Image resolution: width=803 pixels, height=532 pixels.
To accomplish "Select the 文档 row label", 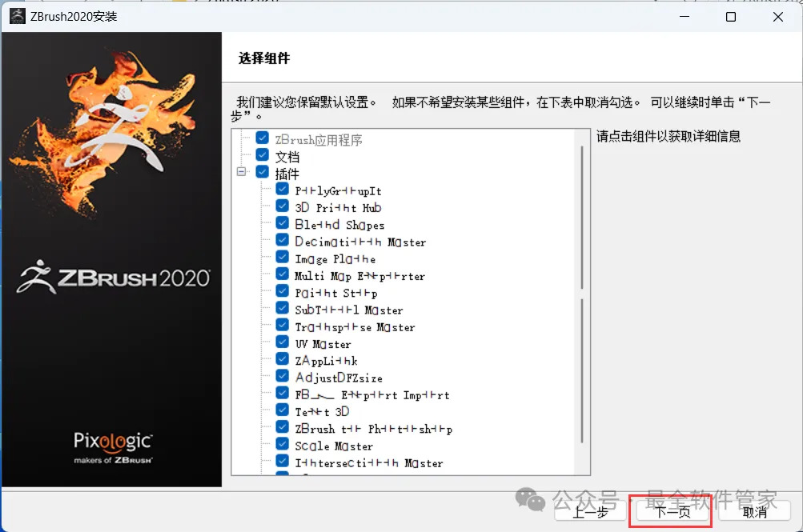I will [x=287, y=157].
